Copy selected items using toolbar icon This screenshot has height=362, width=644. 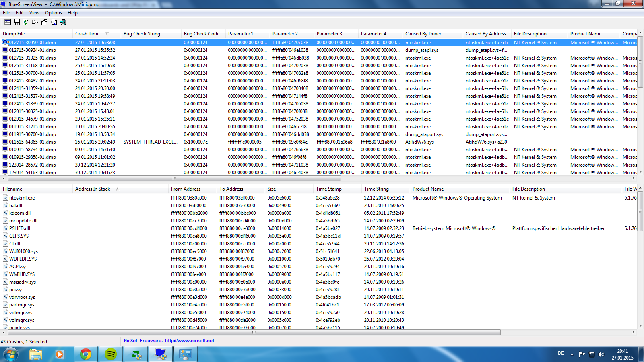pos(35,23)
